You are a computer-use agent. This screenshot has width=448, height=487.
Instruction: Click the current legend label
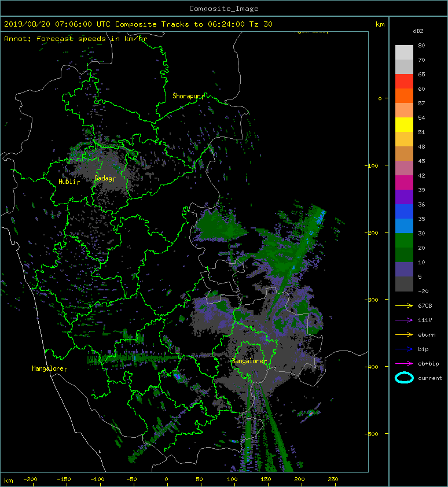tap(430, 378)
